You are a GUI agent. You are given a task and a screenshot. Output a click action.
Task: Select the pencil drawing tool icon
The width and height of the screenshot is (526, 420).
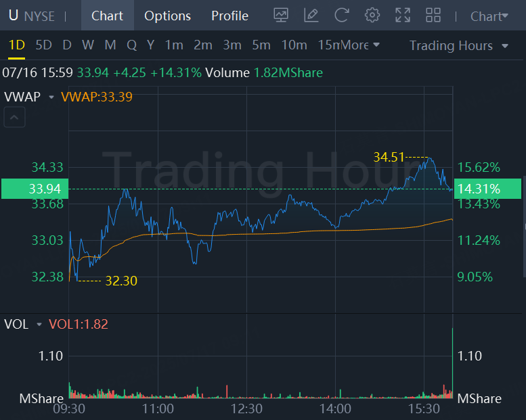pyautogui.click(x=311, y=15)
